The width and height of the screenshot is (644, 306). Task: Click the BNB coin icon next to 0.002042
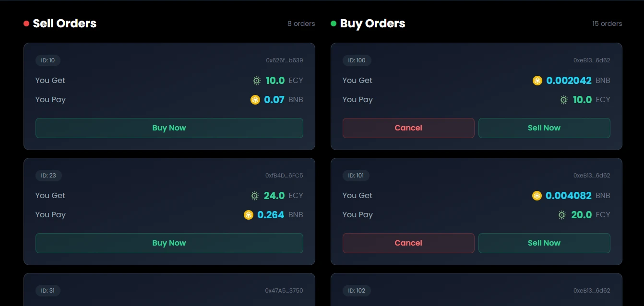pyautogui.click(x=537, y=81)
